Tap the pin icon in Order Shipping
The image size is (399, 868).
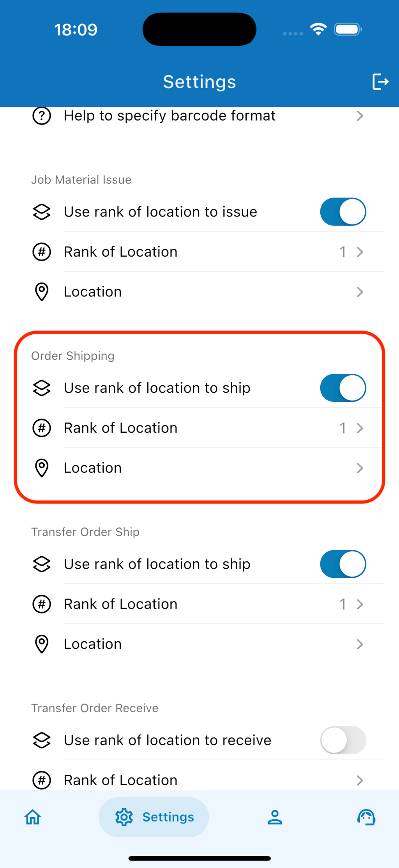tap(42, 468)
